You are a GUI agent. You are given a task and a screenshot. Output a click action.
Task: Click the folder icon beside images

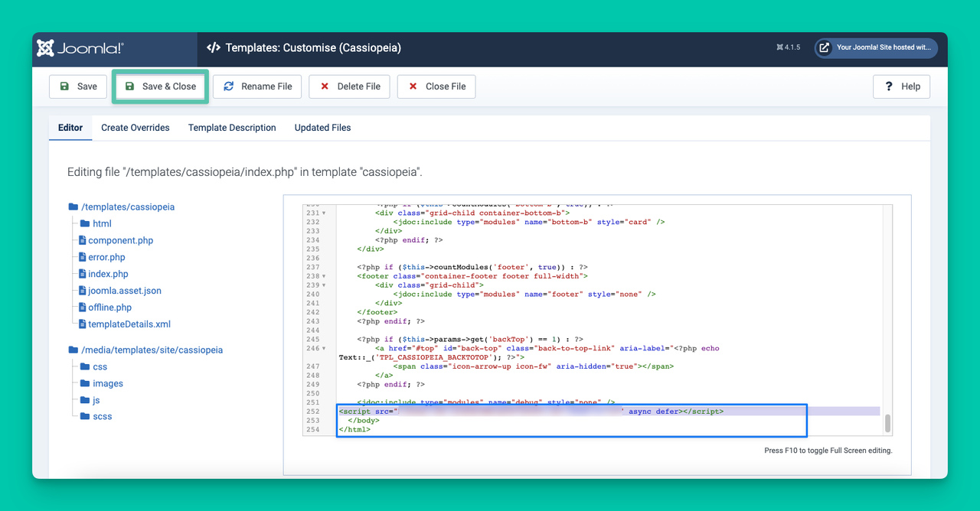pos(85,383)
